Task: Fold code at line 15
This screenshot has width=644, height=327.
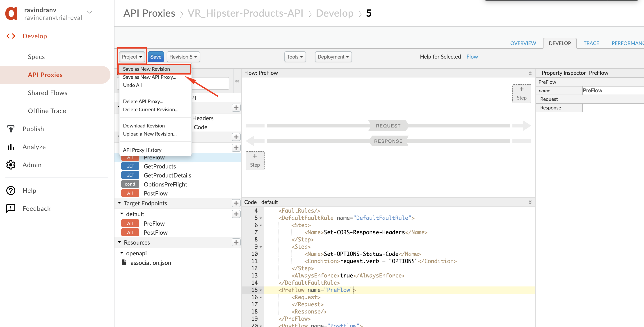Action: click(261, 290)
